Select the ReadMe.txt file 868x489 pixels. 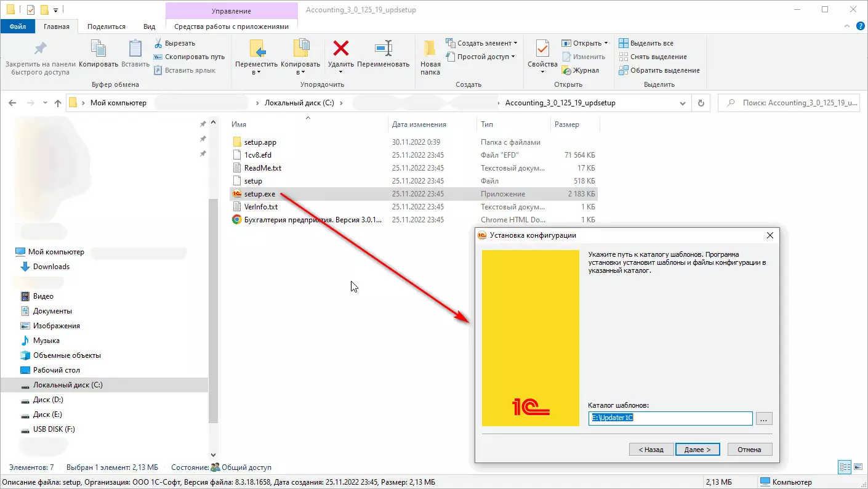pyautogui.click(x=413, y=168)
